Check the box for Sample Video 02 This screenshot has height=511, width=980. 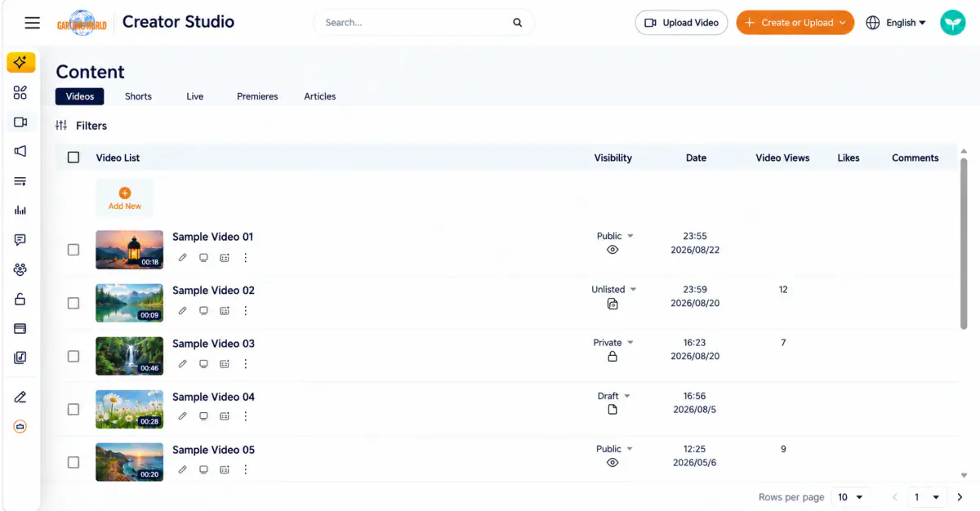(x=73, y=303)
